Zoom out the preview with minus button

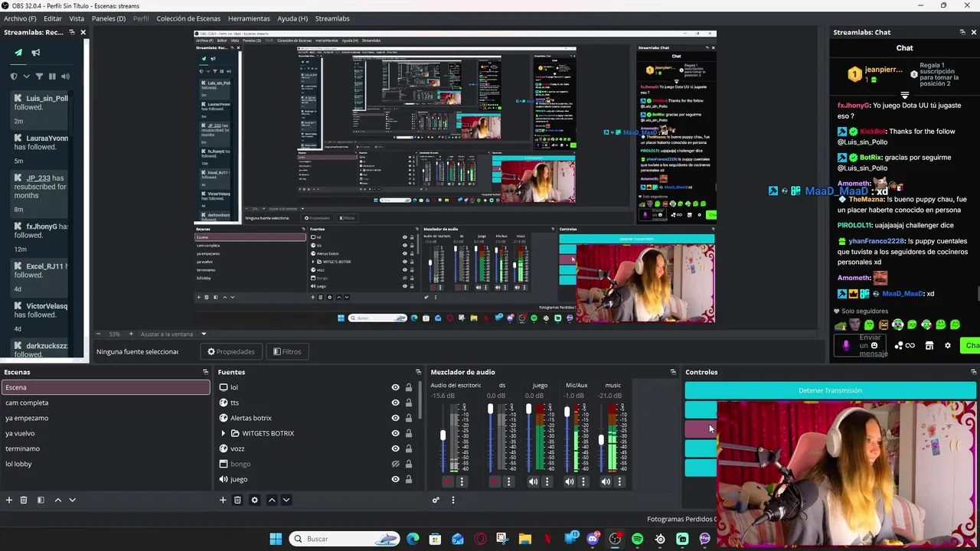(98, 334)
